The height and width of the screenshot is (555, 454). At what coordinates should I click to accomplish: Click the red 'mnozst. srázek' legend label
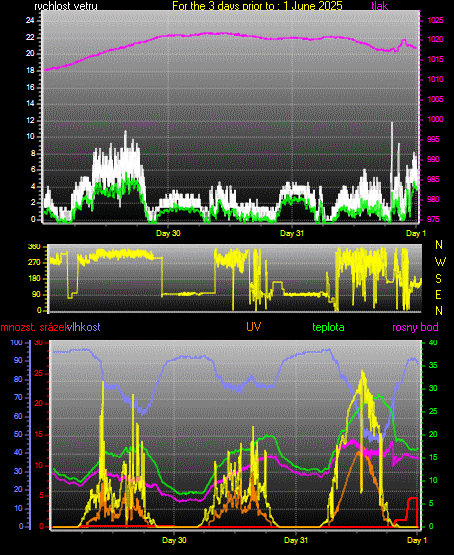click(34, 327)
